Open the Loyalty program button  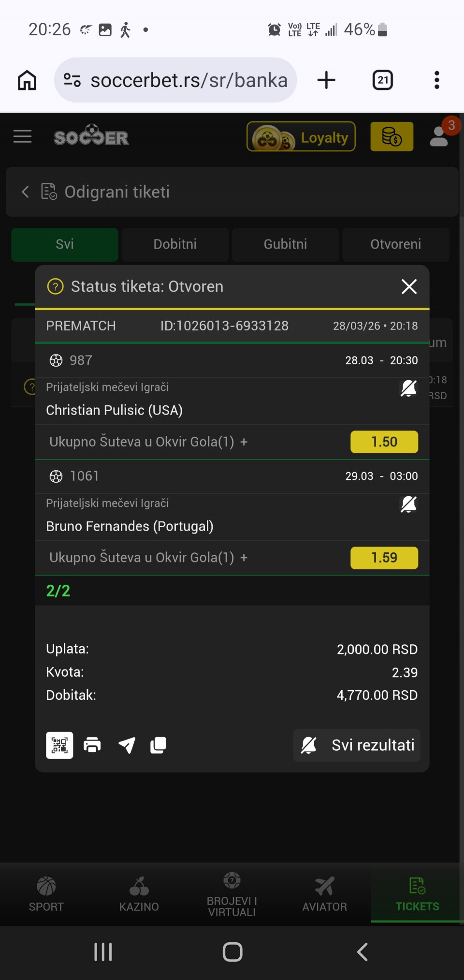(x=301, y=137)
